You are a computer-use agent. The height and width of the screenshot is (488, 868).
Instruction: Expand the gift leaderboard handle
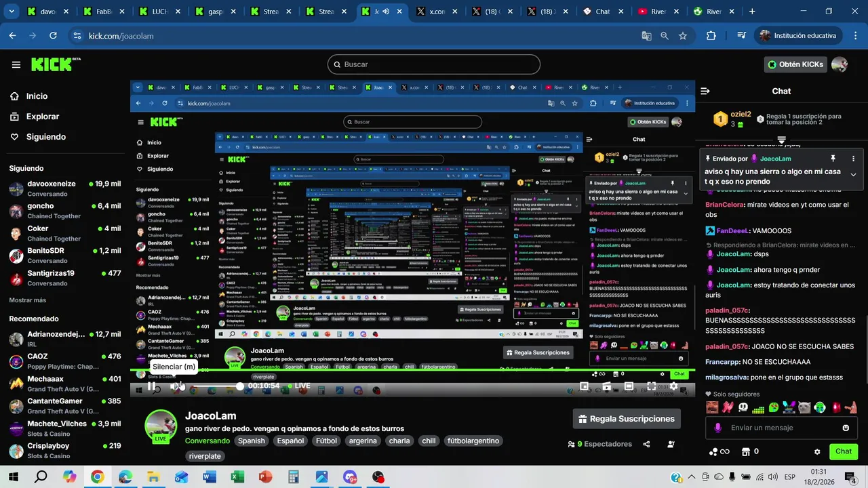[x=781, y=140]
